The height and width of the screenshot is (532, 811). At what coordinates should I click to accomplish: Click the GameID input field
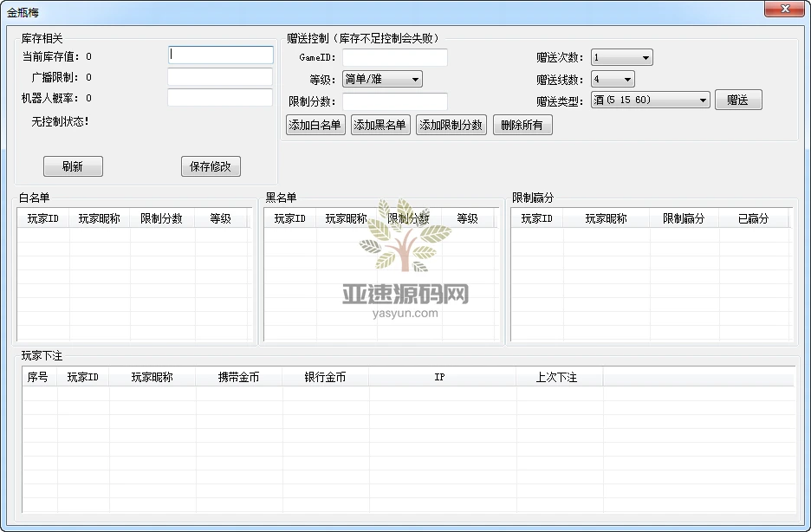click(394, 57)
